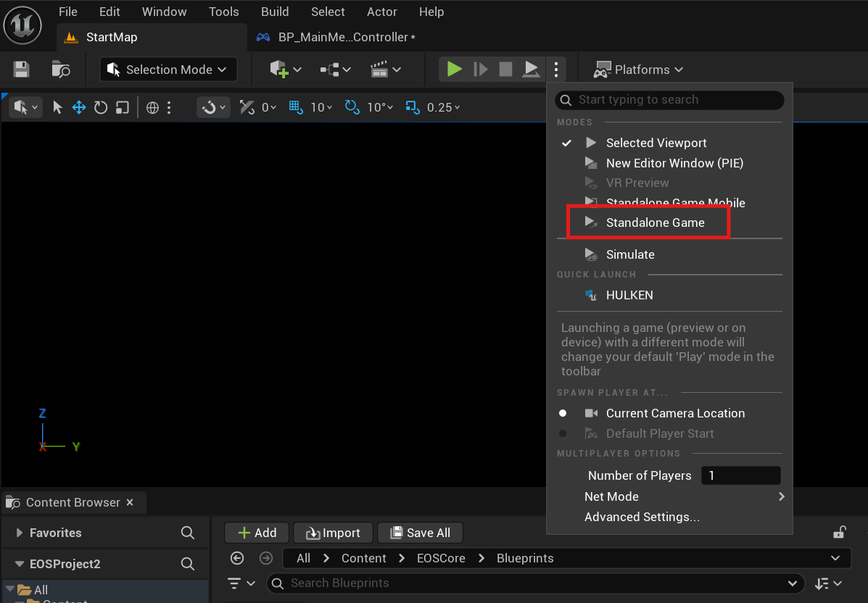
Task: Toggle the world coordinate globe icon
Action: (x=152, y=107)
